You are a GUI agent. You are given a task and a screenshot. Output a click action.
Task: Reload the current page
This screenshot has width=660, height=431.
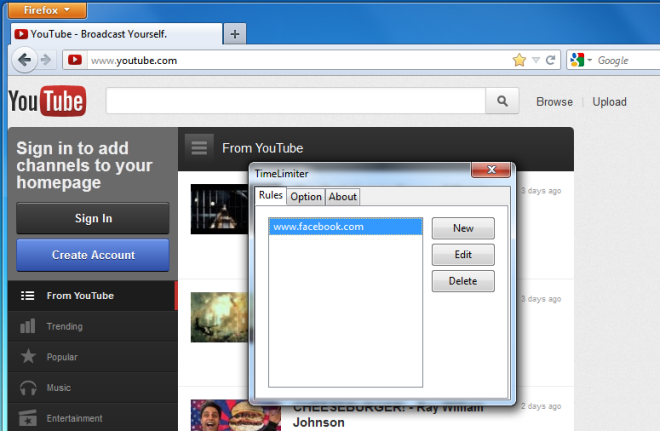[550, 60]
